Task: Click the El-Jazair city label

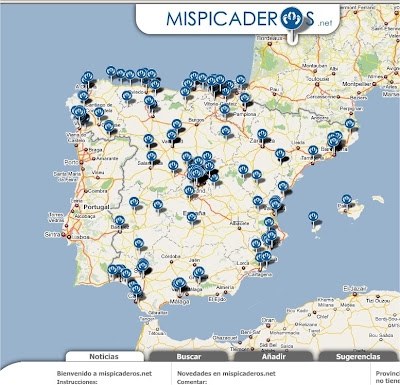Action: tap(355, 288)
